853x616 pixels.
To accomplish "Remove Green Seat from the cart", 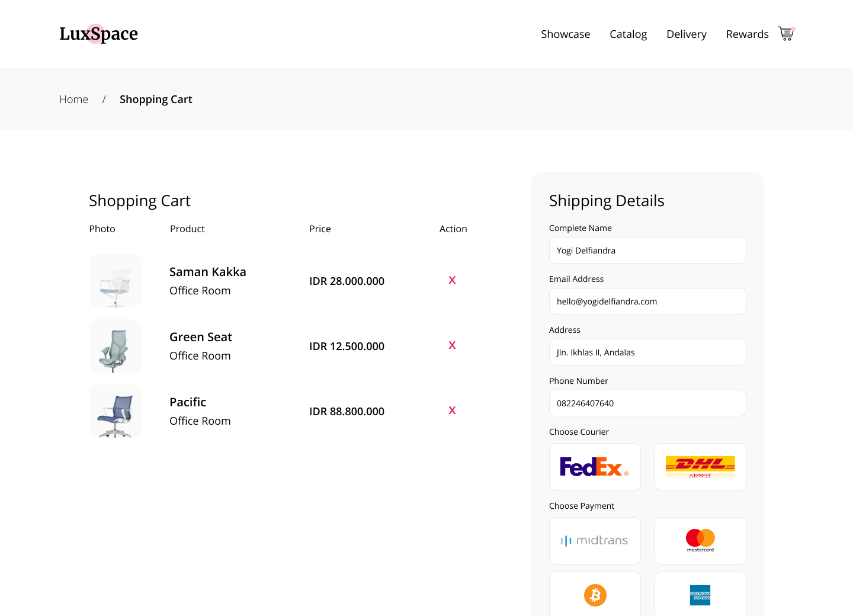I will tap(452, 345).
